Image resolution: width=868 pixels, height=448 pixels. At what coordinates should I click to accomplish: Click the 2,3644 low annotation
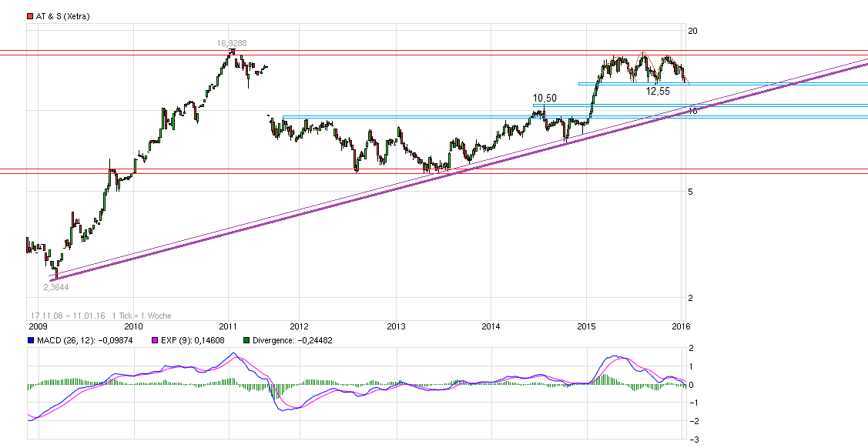pyautogui.click(x=55, y=286)
